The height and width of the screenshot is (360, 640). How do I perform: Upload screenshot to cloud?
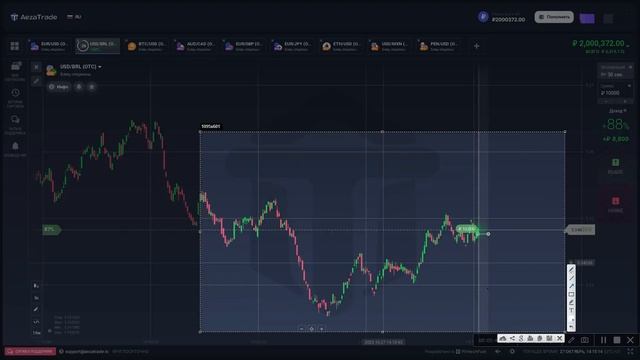[503, 338]
